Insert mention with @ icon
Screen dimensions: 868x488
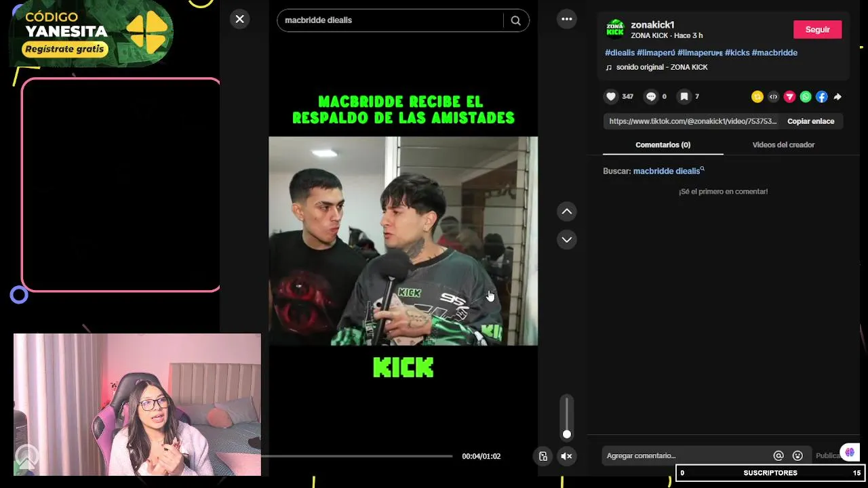(778, 456)
